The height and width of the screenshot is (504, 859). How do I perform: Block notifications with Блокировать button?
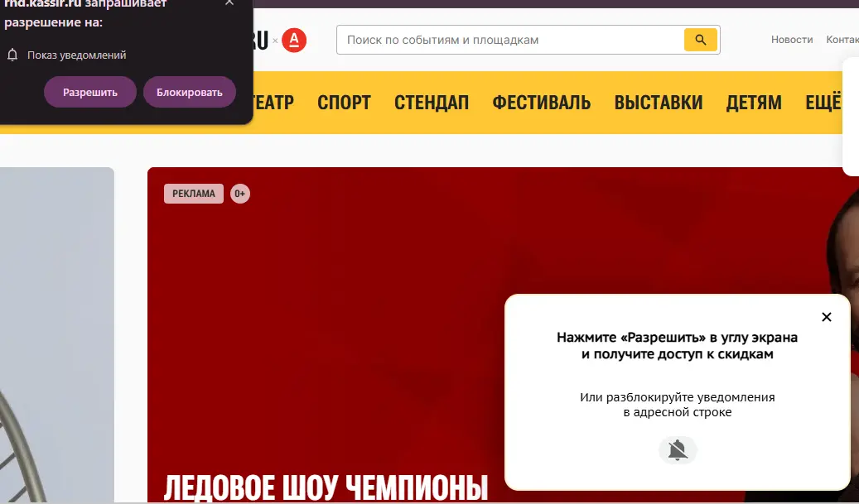pos(190,92)
